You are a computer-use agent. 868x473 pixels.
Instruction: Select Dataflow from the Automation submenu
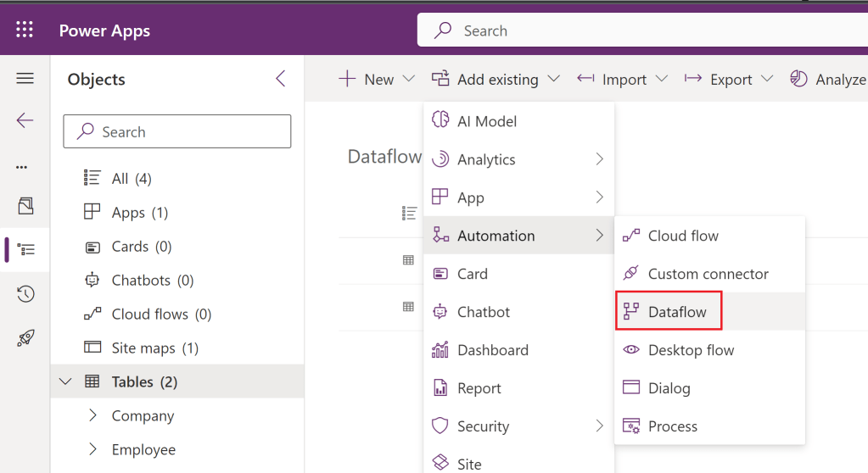(x=676, y=312)
